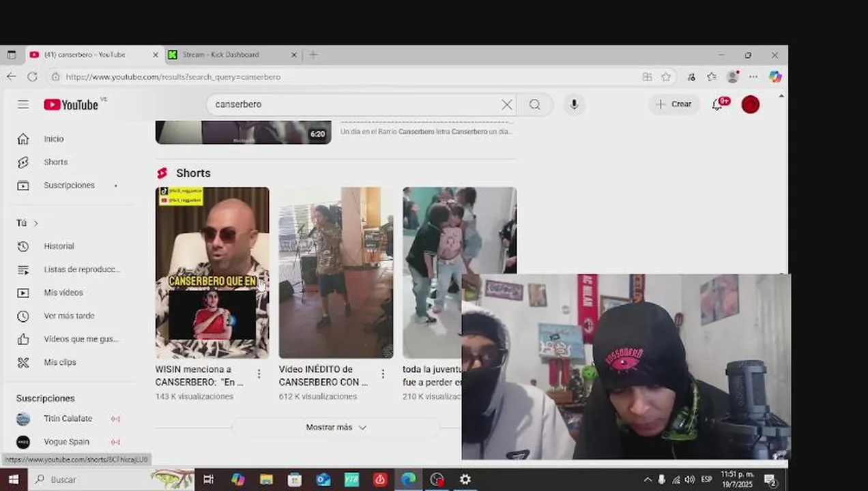Start voice search with the microphone
Viewport: 868px width, 491px height.
click(x=574, y=104)
